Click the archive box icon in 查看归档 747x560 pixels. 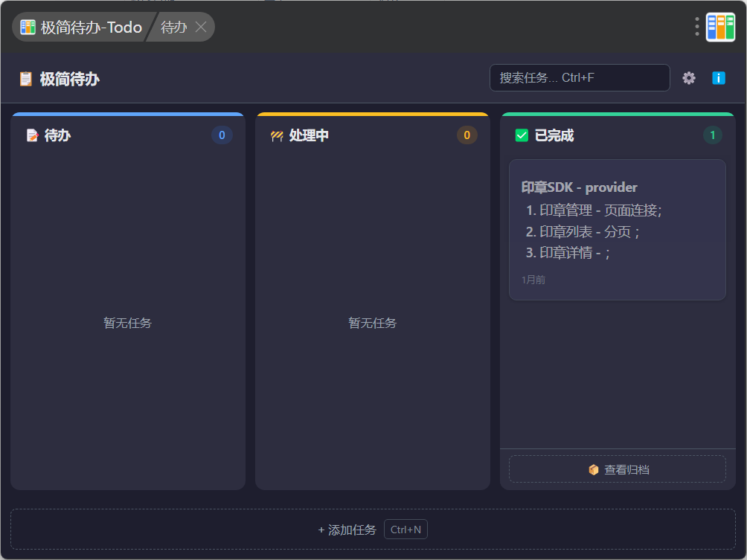point(594,469)
